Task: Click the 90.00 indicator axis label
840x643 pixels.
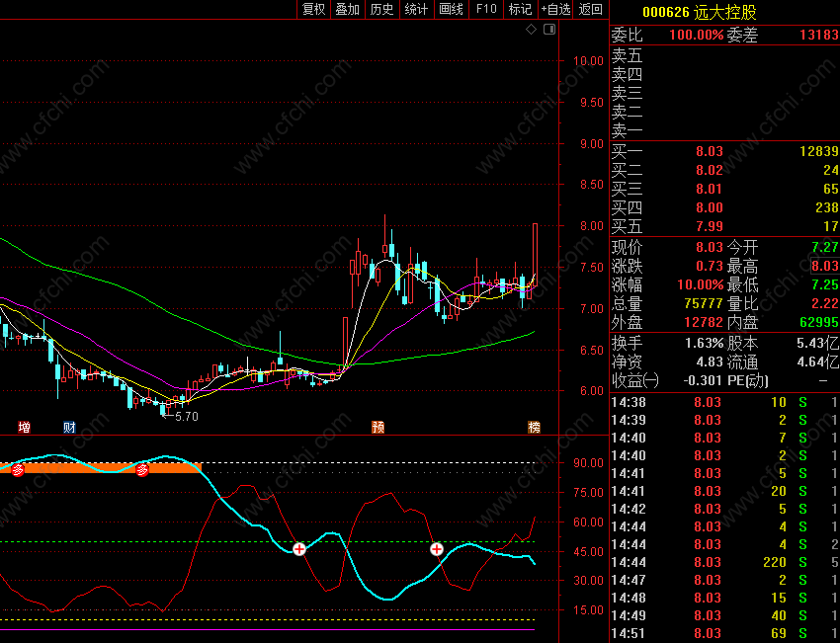Action: [588, 463]
